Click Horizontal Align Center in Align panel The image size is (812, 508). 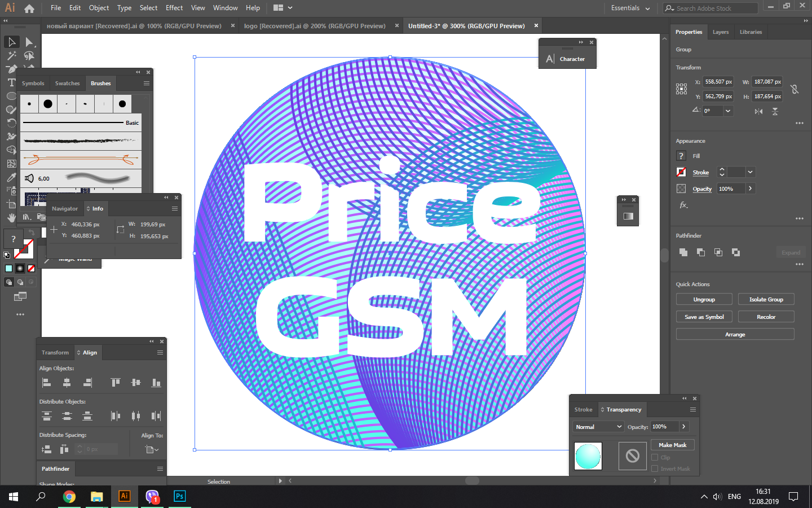[67, 383]
